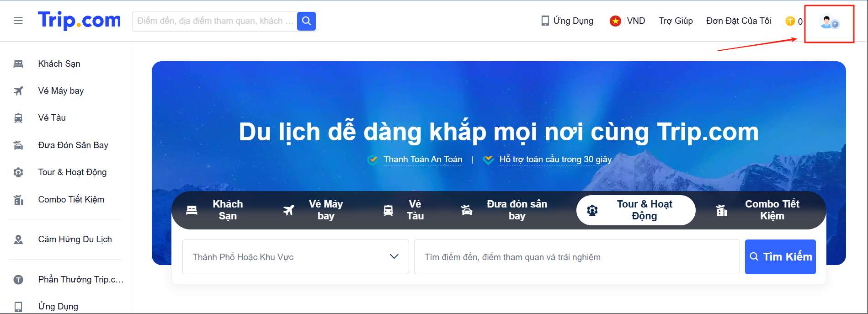
Task: Open the VND currency selector
Action: pos(636,21)
